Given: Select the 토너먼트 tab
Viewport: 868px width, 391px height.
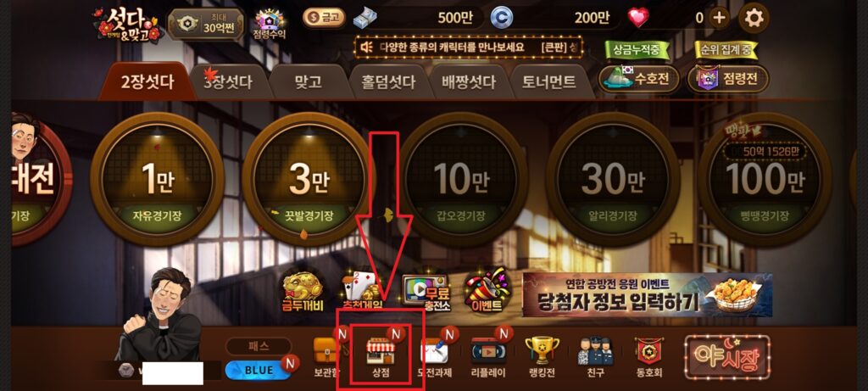Looking at the screenshot, I should [548, 82].
